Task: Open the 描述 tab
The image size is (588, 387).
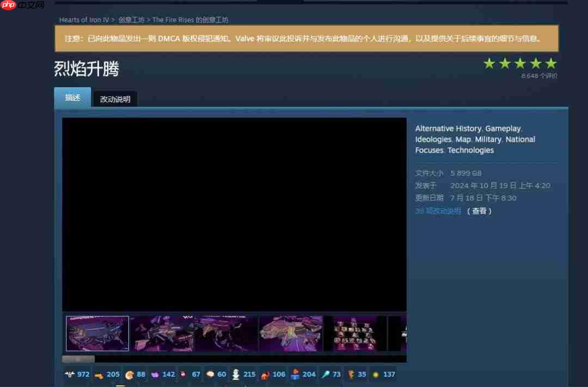Action: pyautogui.click(x=72, y=98)
